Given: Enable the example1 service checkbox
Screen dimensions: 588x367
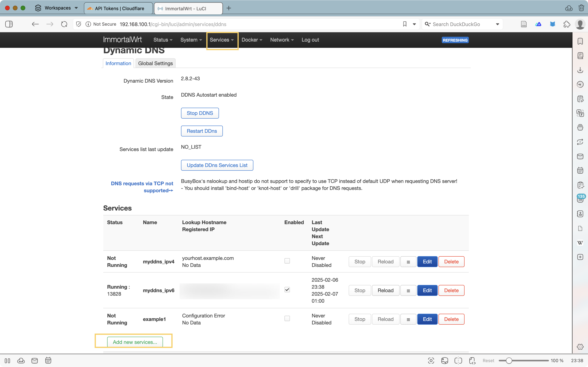Looking at the screenshot, I should [x=287, y=318].
